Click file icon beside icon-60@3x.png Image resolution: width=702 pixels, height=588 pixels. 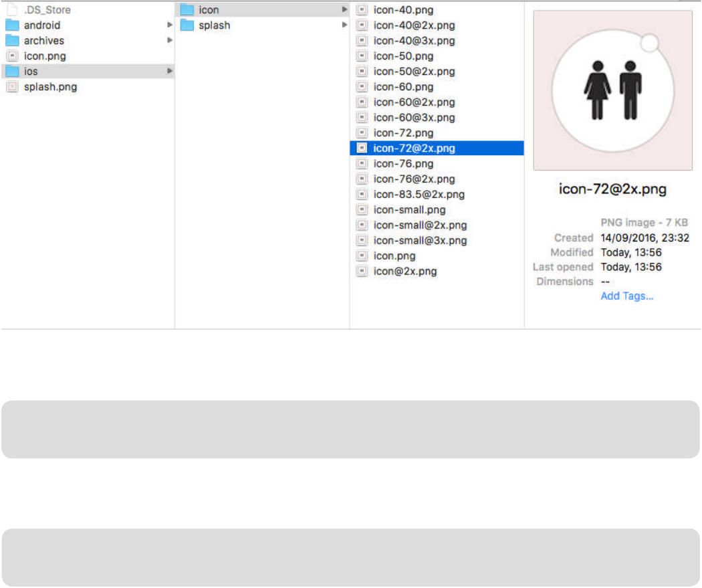(x=362, y=117)
